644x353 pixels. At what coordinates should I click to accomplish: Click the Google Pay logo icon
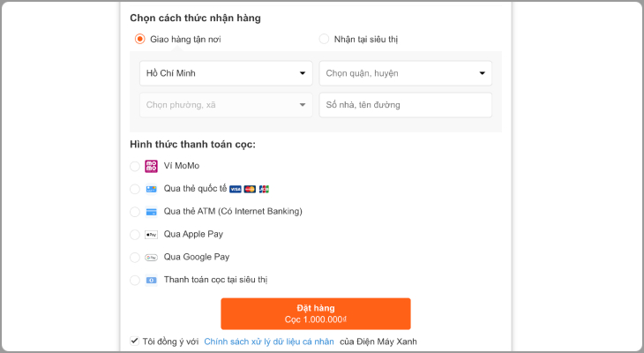point(151,258)
